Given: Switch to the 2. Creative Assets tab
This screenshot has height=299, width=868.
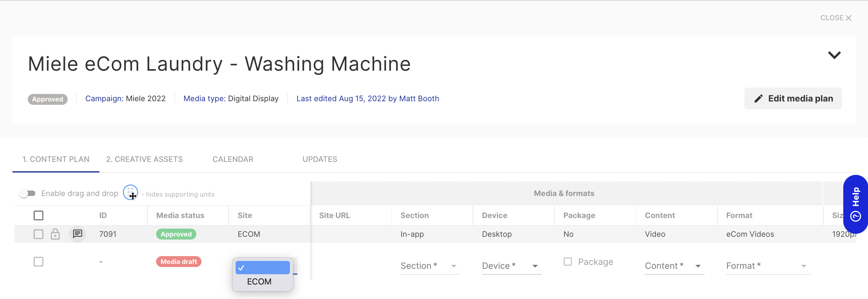Looking at the screenshot, I should (x=145, y=159).
